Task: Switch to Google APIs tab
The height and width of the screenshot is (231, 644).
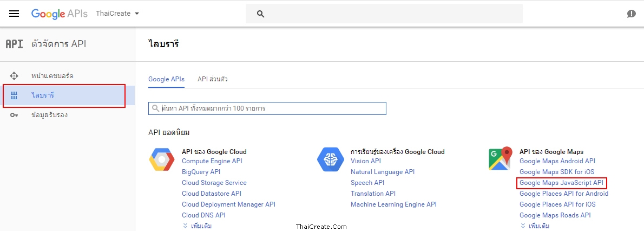Action: click(x=166, y=79)
